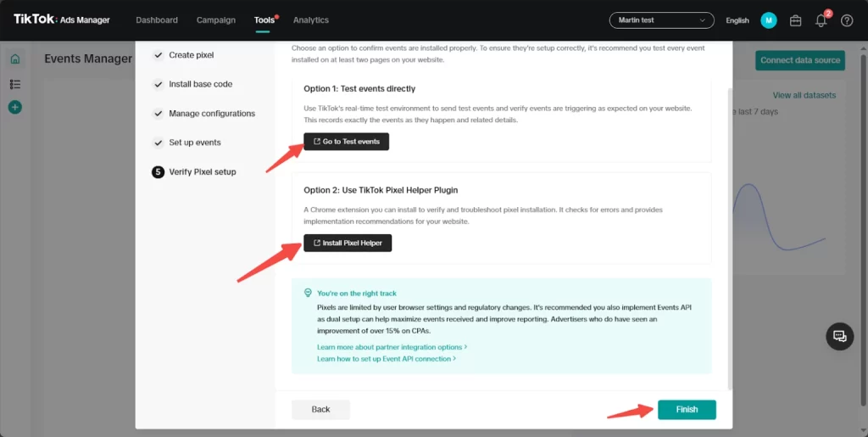868x437 pixels.
Task: Click the Go to Test events button
Action: pos(346,142)
